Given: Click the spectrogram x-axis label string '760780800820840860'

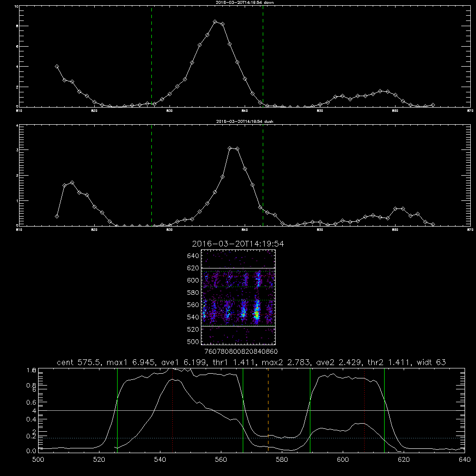Looking at the screenshot, I should click(x=241, y=352).
